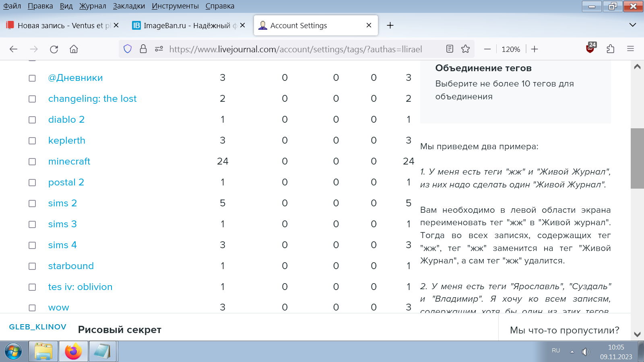Open the volume speaker tray icon
644x362 pixels.
[x=586, y=352]
